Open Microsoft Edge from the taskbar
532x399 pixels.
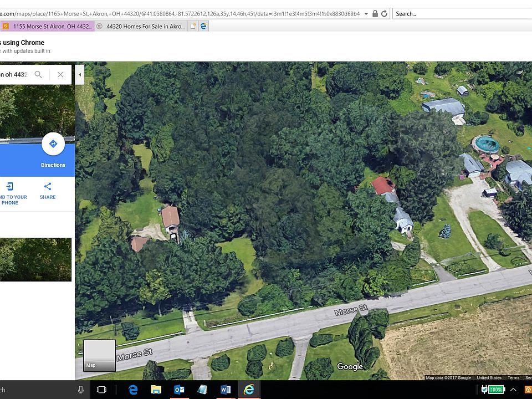click(x=133, y=390)
